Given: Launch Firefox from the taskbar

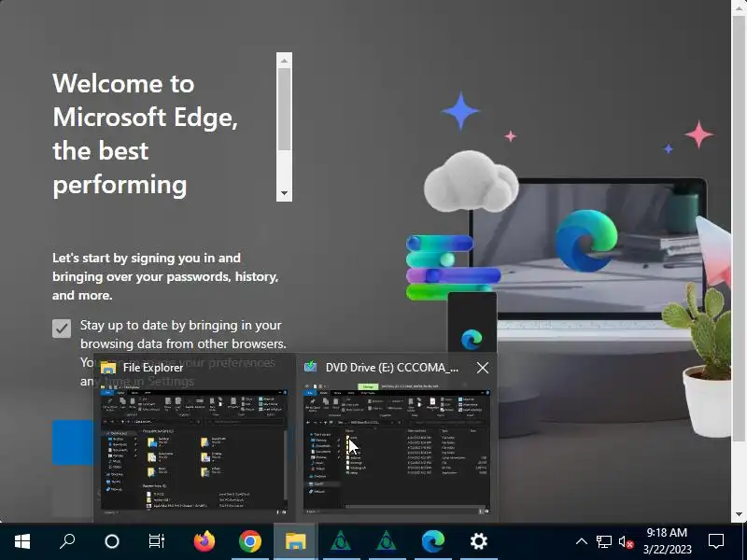Looking at the screenshot, I should pos(204,541).
